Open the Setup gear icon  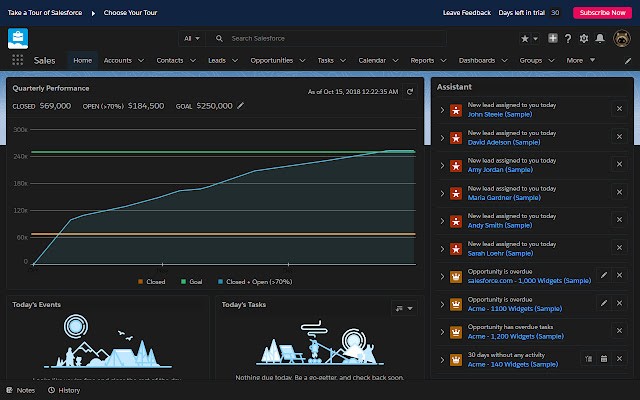click(584, 38)
